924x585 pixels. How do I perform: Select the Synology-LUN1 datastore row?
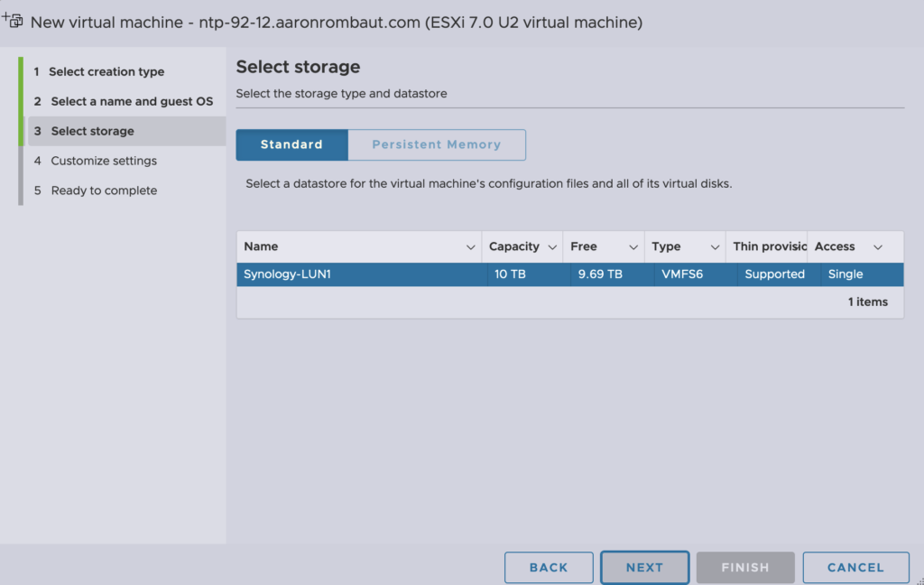click(361, 274)
